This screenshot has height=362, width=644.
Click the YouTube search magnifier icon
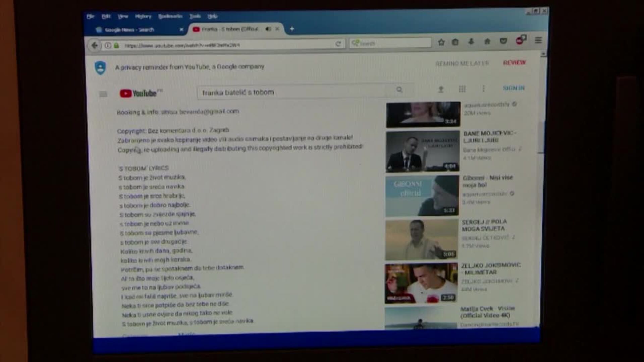pos(399,90)
